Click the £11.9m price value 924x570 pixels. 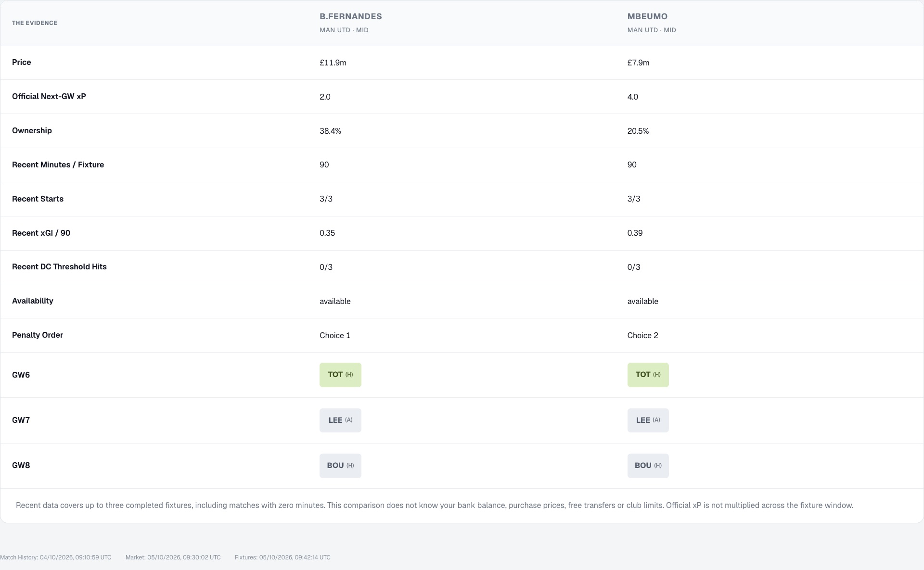[x=333, y=63]
